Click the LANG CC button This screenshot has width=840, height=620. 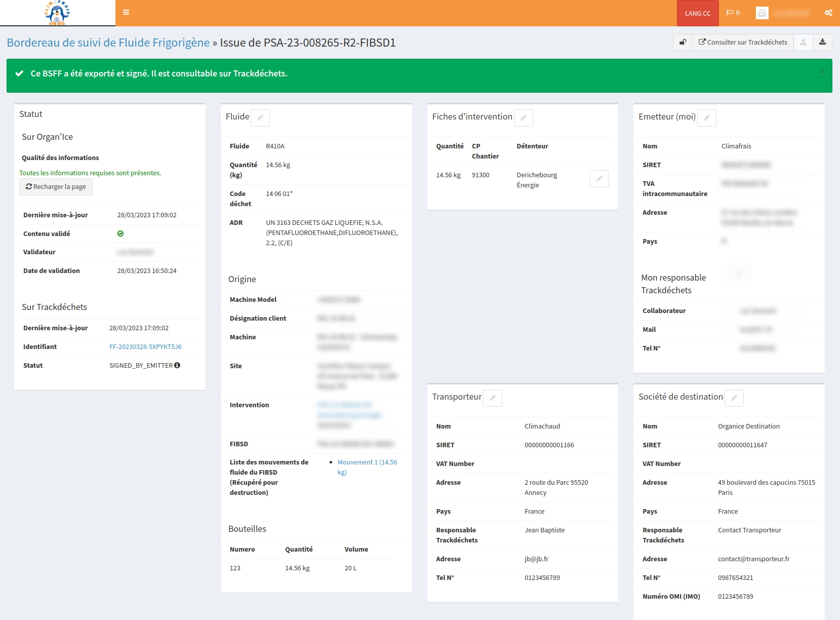697,13
